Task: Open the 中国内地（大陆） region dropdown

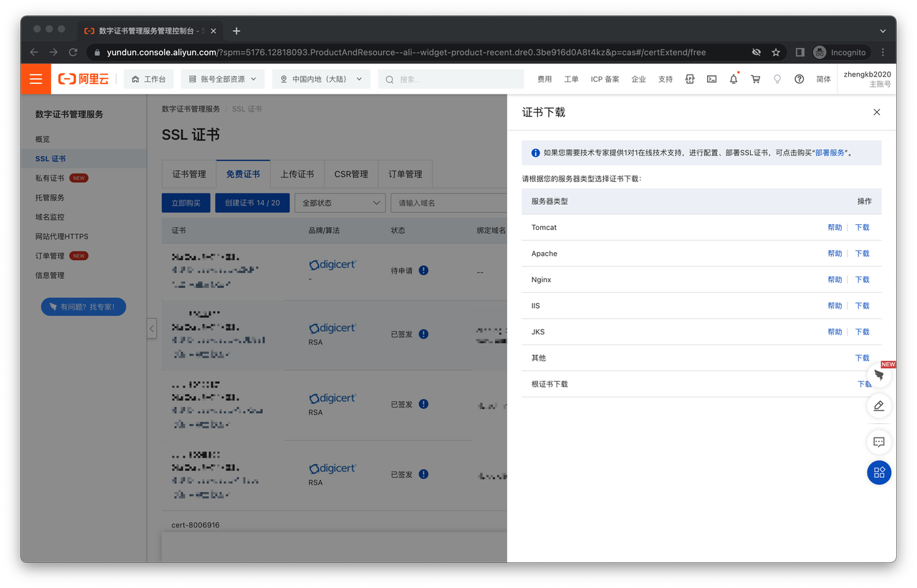Action: (321, 79)
